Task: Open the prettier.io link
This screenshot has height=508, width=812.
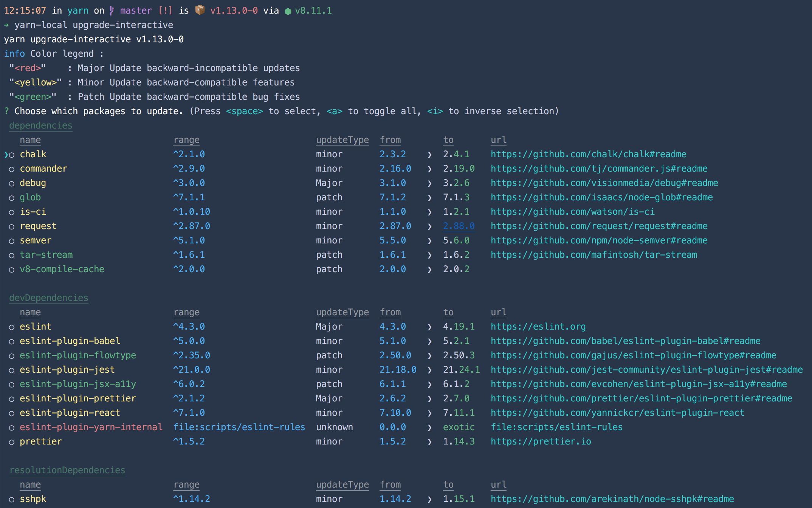Action: 541,441
